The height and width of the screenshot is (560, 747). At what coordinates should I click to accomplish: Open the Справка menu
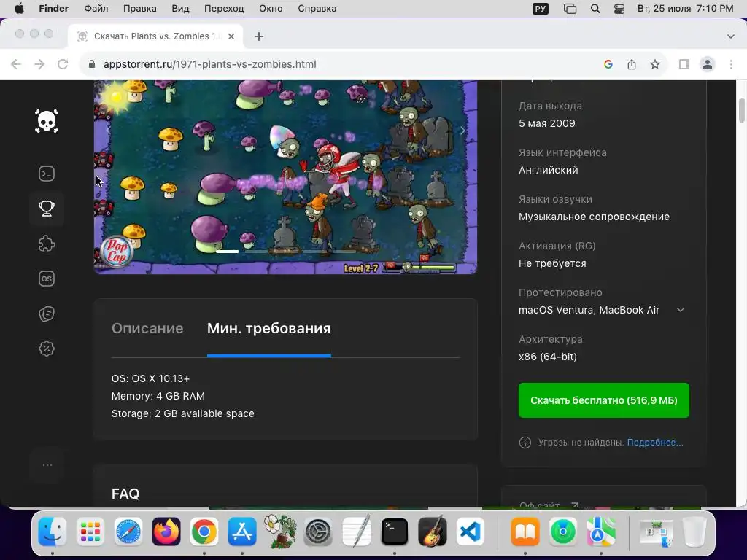(x=317, y=9)
